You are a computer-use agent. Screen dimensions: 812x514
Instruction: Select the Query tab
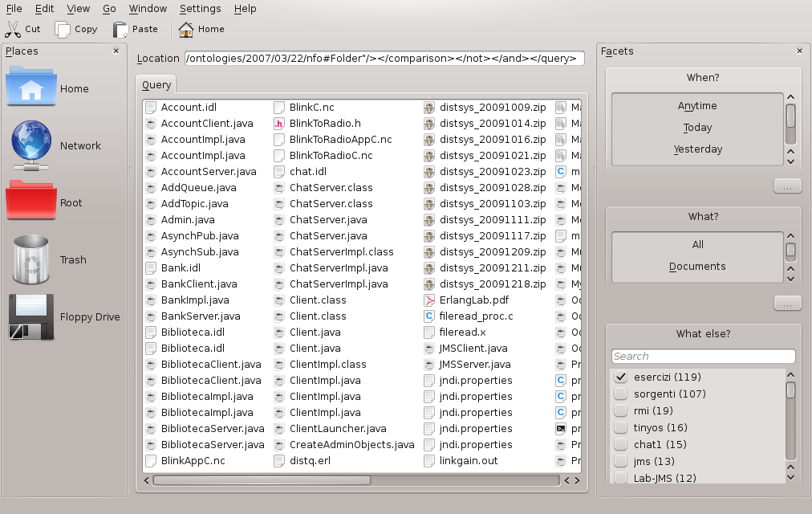(x=156, y=85)
